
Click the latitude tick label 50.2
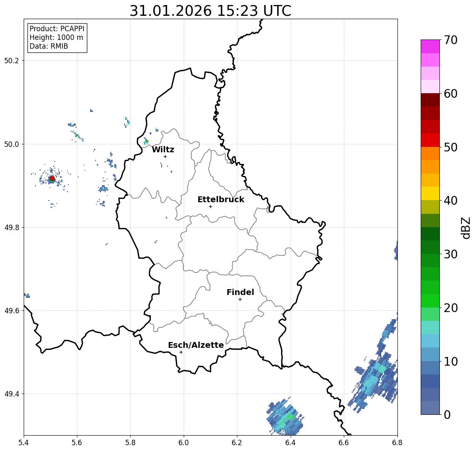pyautogui.click(x=12, y=60)
